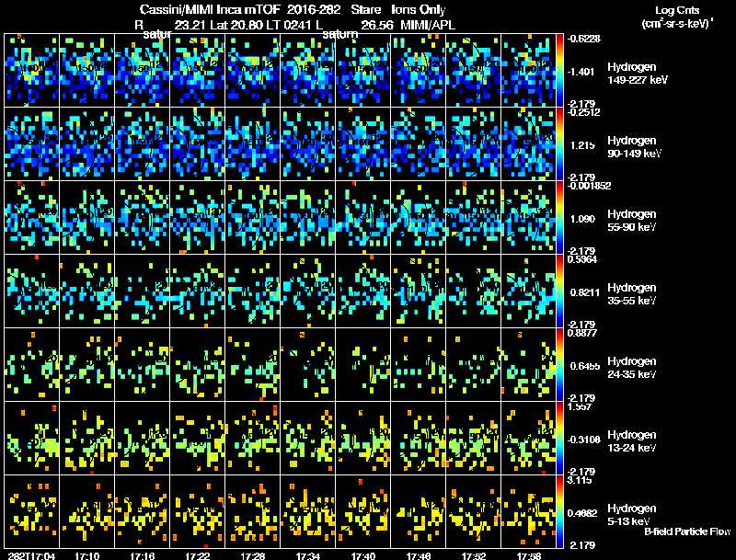The width and height of the screenshot is (736, 560).
Task: Click the colorbar tick value '0.6455'
Action: 585,366
